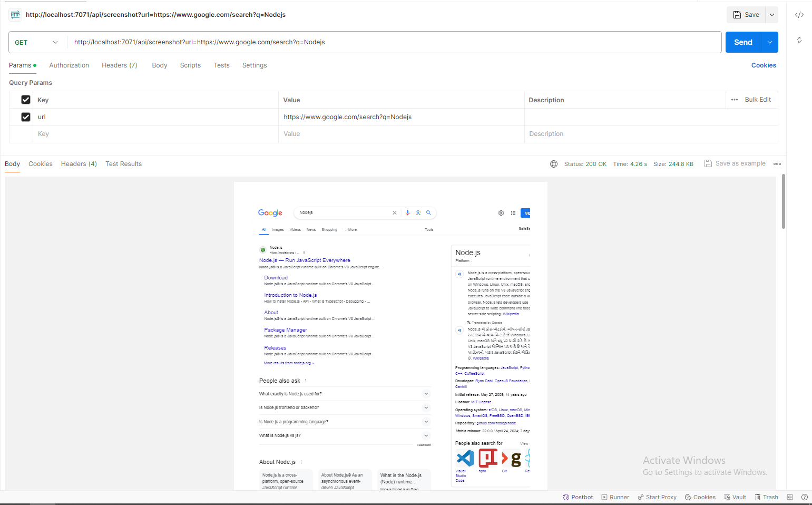Click the globe network info icon
Viewport: 812px width, 505px height.
click(553, 163)
